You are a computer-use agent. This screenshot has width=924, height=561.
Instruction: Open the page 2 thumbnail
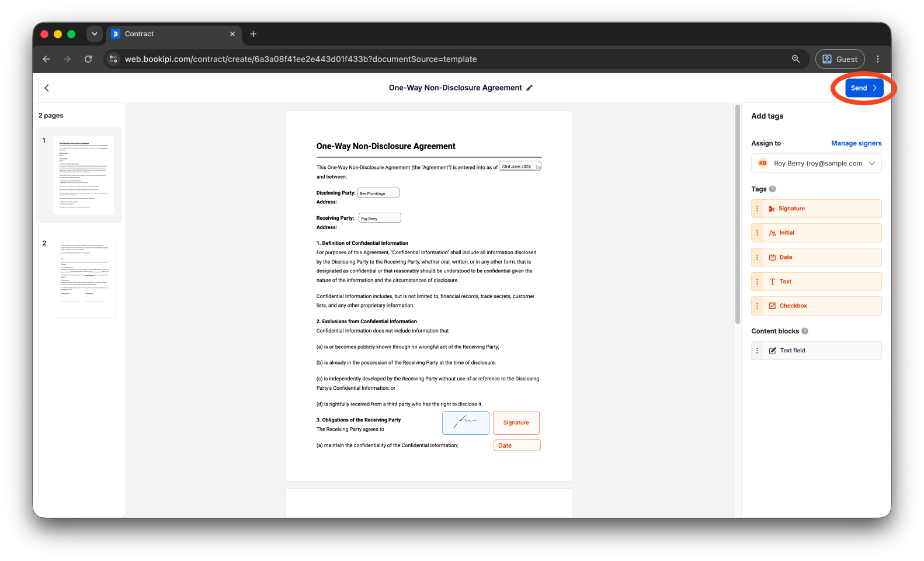coord(85,278)
